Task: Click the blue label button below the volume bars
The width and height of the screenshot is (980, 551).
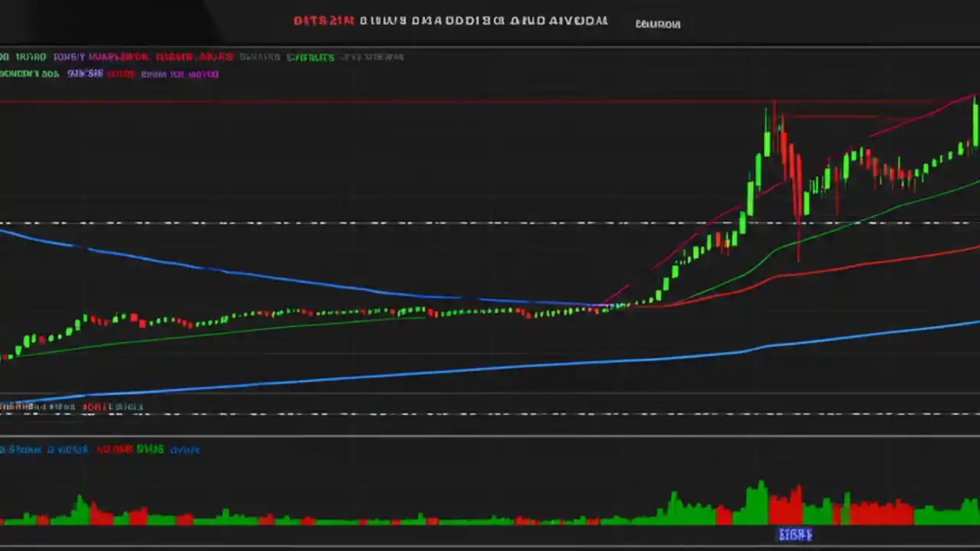Action: [x=796, y=535]
